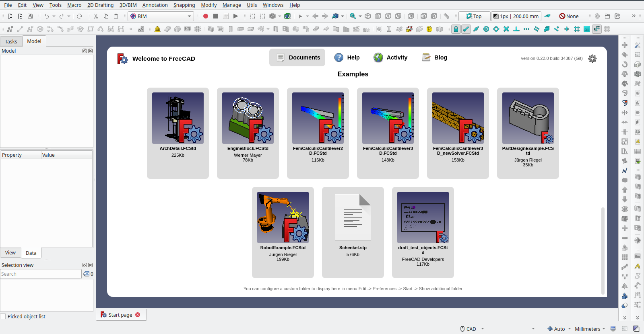This screenshot has width=644, height=334.
Task: Click the macro record red button
Action: (x=205, y=16)
